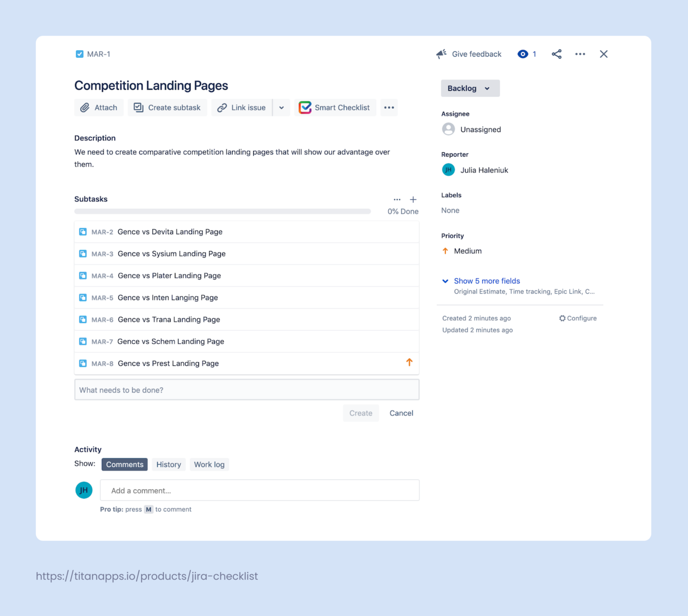Click the plus icon to add subtask
The width and height of the screenshot is (688, 616).
click(x=413, y=200)
